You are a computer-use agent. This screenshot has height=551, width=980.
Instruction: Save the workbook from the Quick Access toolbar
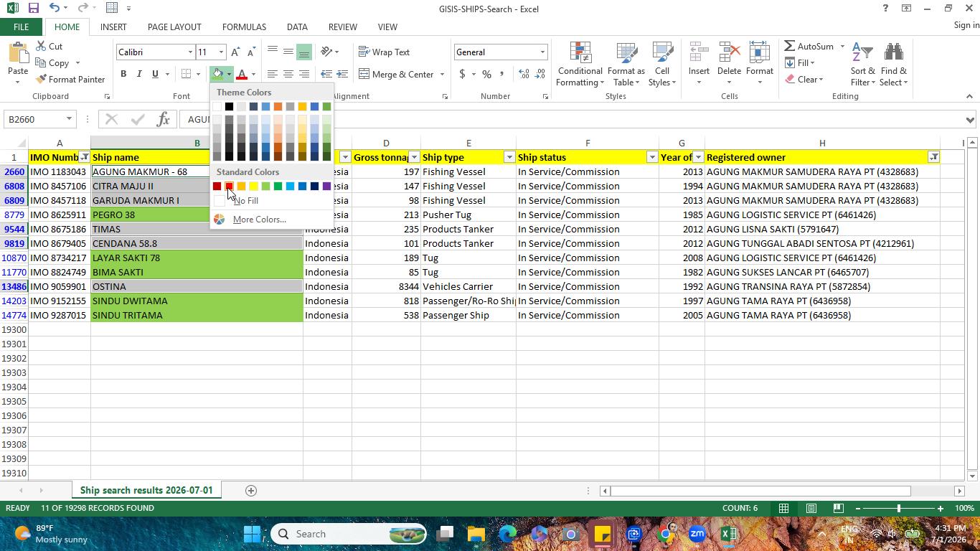[33, 9]
